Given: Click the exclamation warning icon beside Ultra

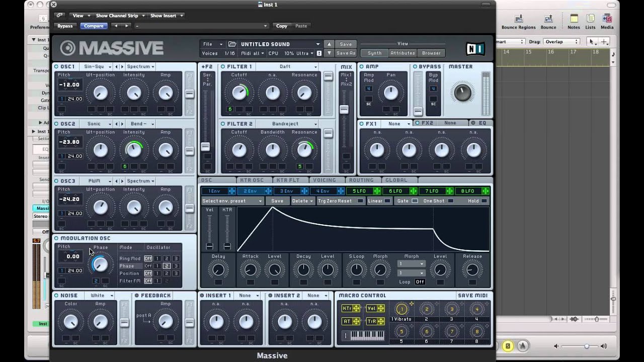Looking at the screenshot, I should pyautogui.click(x=318, y=53).
